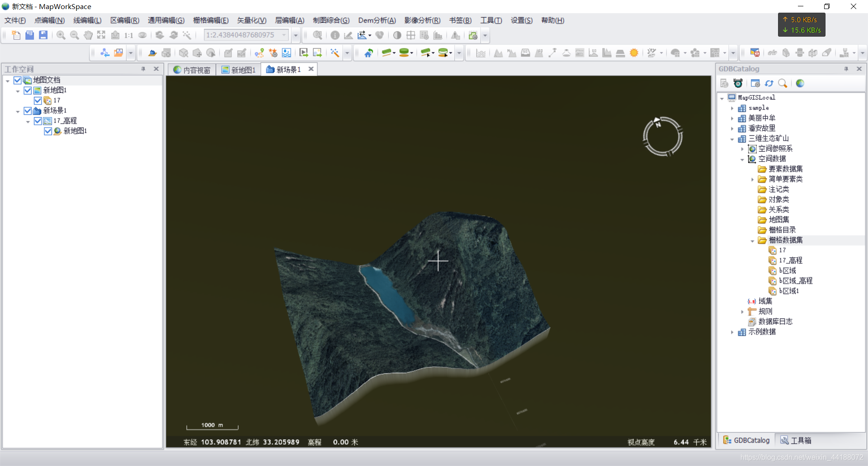Open the 矢量化(V) menu
868x466 pixels.
point(252,20)
